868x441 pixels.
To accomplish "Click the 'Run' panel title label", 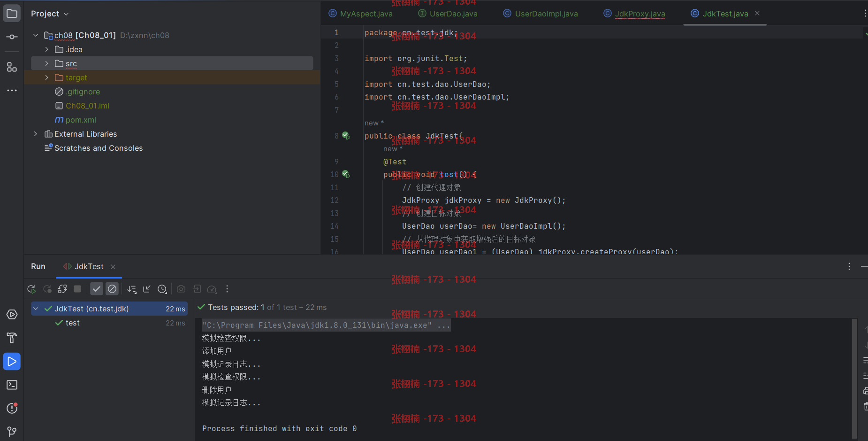I will (x=38, y=266).
